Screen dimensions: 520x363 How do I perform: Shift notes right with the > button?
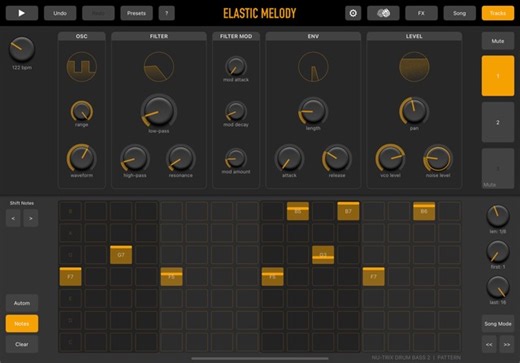pos(31,218)
